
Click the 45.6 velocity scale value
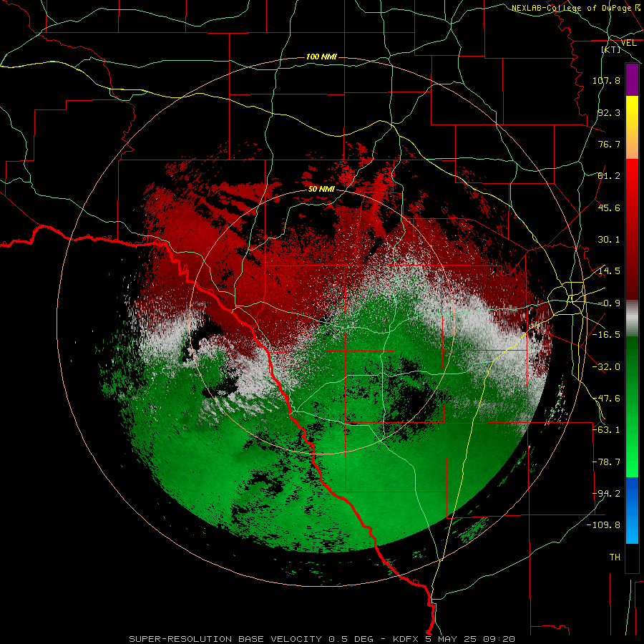(x=609, y=208)
